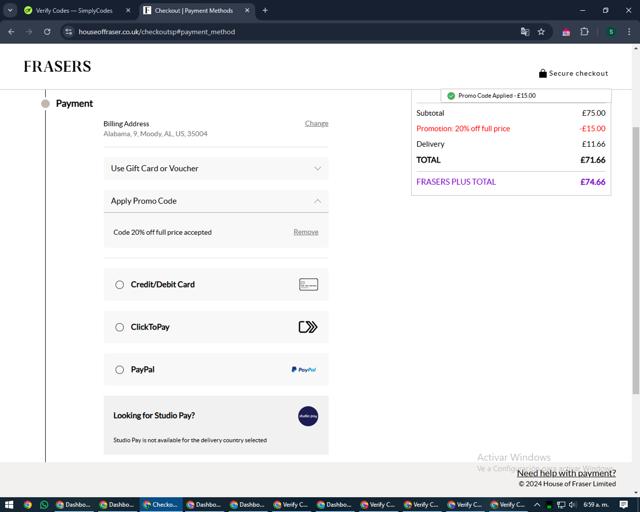
Task: Close the Verify Codes SimplyCodes tab
Action: pyautogui.click(x=128, y=11)
